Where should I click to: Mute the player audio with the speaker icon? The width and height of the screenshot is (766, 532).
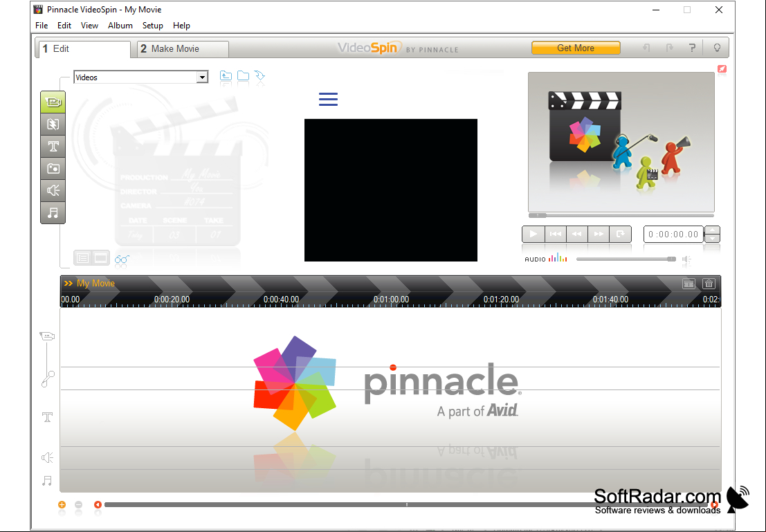point(687,259)
